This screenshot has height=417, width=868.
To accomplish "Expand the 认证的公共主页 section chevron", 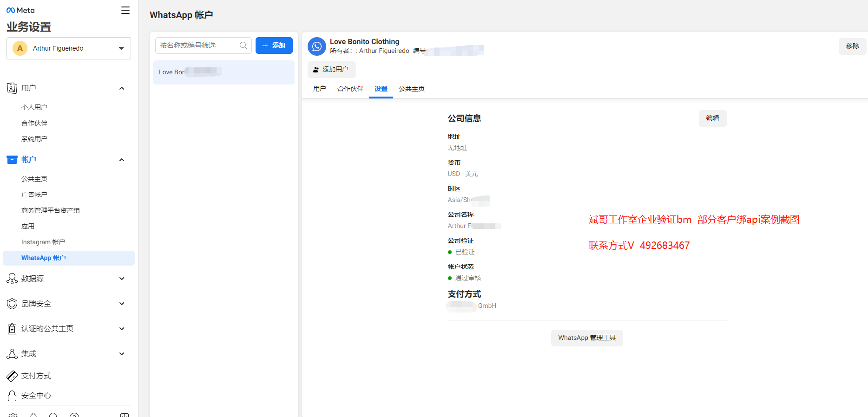I will click(122, 329).
